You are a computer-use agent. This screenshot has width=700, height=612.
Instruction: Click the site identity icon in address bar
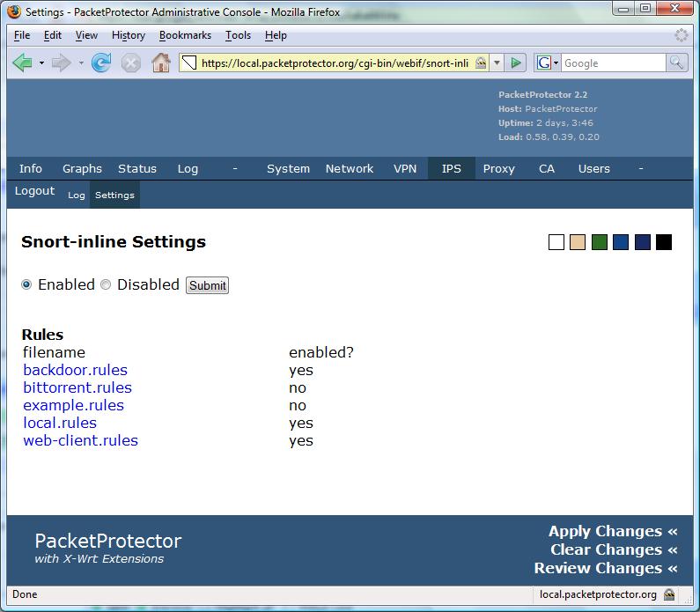(189, 63)
